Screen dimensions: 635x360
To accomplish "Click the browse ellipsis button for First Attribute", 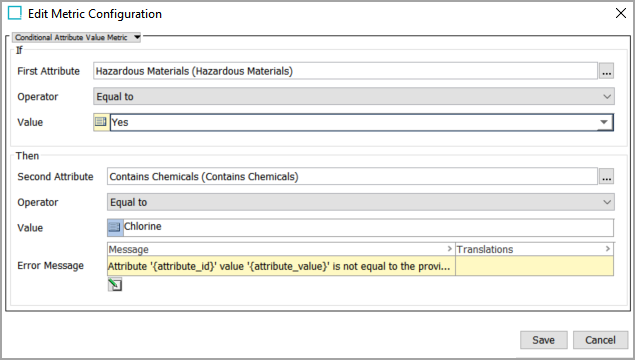I will tap(606, 71).
